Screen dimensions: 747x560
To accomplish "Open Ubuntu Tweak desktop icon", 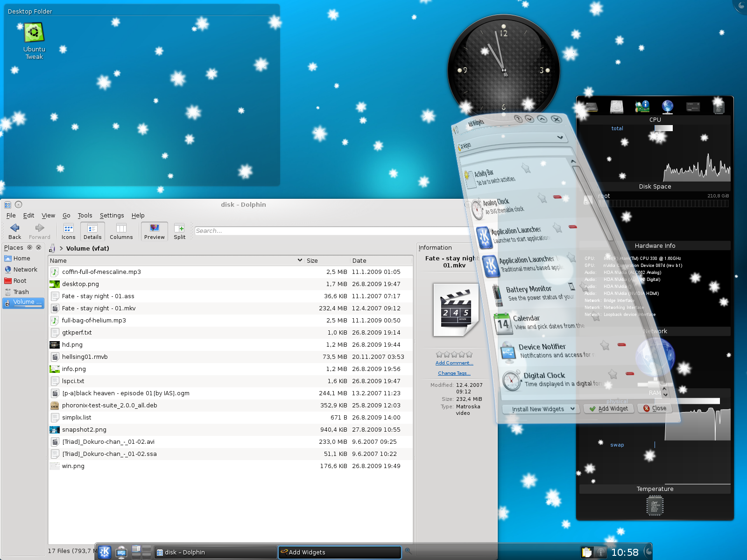I will tap(34, 41).
